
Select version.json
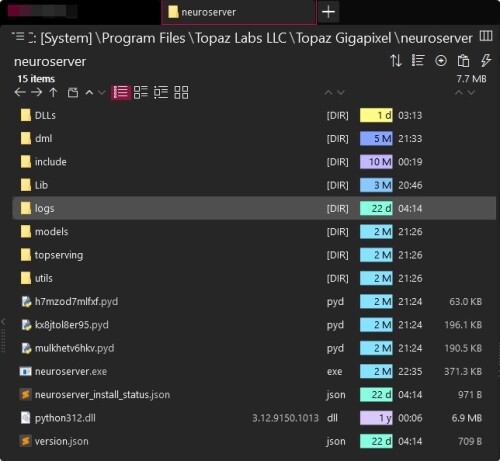(x=254, y=441)
